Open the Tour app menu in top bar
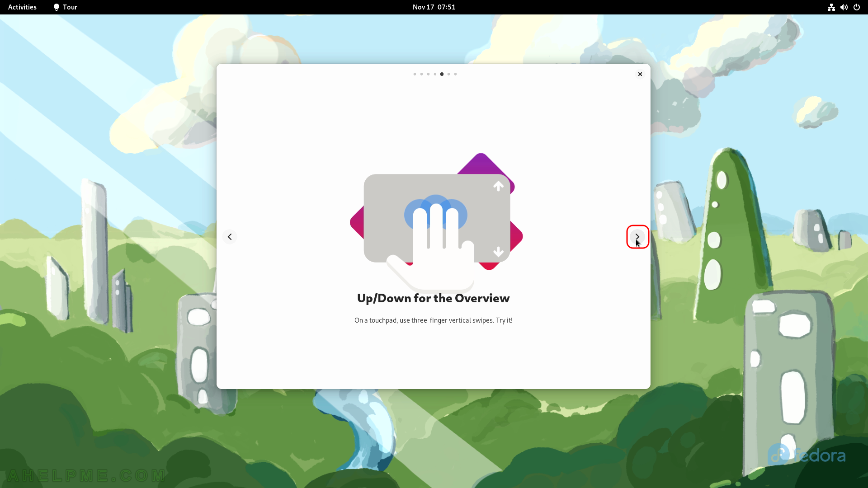Image resolution: width=868 pixels, height=488 pixels. (66, 7)
